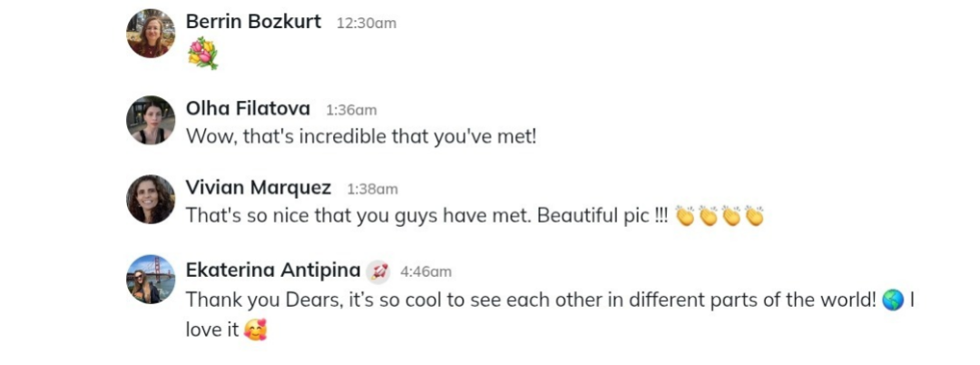The image size is (980, 365).
Task: Click the 1:38am timestamp
Action: tap(372, 189)
